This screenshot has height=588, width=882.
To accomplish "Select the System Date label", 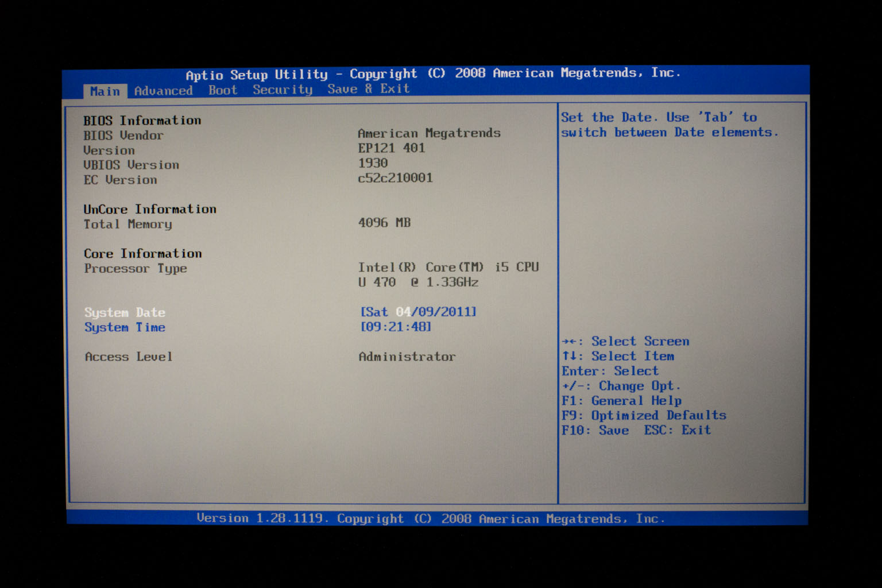I will [125, 312].
